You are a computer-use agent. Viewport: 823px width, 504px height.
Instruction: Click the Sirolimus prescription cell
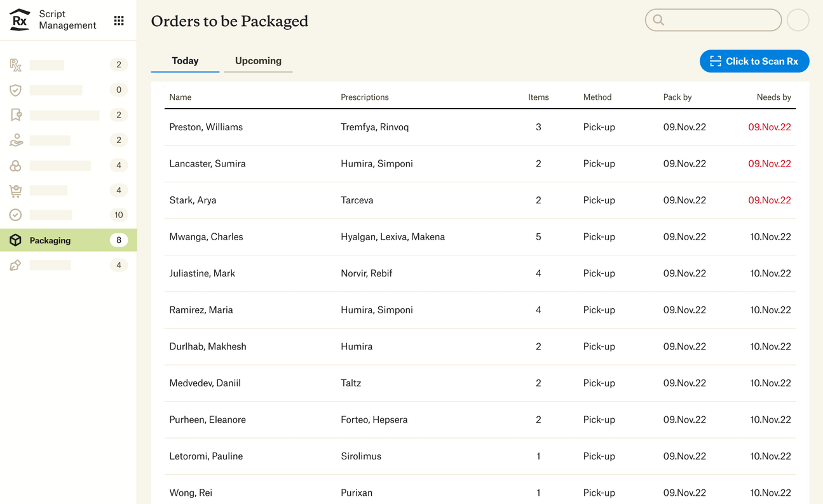click(361, 456)
